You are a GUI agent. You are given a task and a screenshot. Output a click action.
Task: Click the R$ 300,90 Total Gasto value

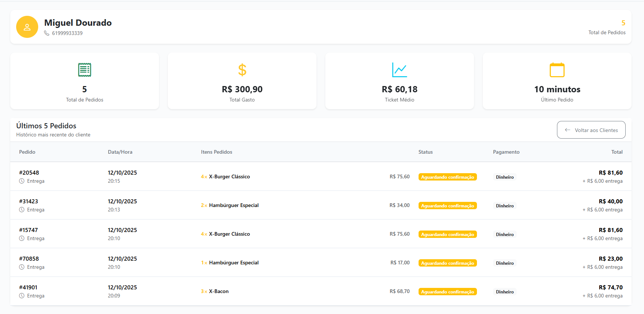pos(242,89)
